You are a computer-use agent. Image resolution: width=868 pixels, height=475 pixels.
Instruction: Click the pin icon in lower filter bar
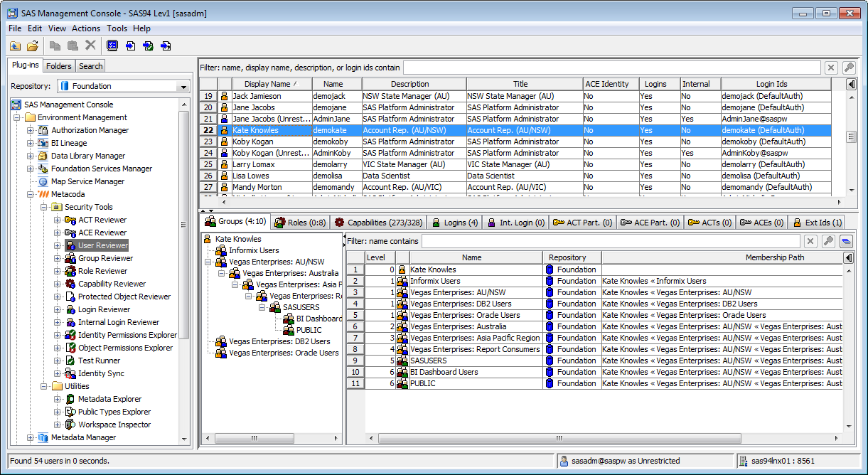coord(828,241)
